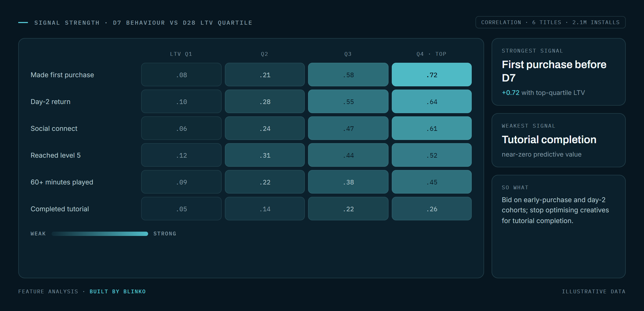Click the .72 cell for Made first purchase
Image resolution: width=644 pixels, height=311 pixels.
(431, 75)
